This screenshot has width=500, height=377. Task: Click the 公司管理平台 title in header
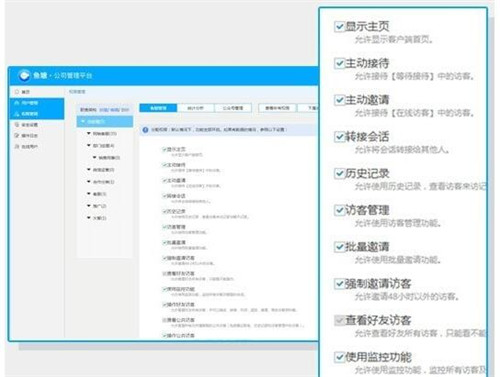pos(73,76)
